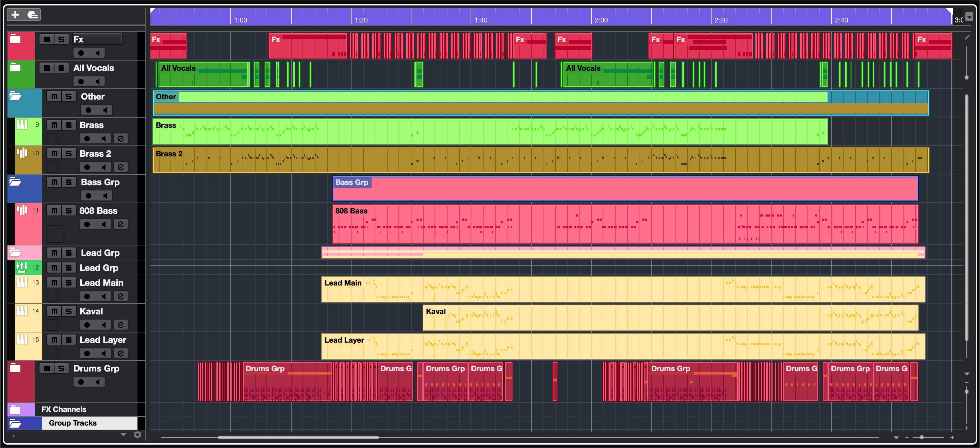This screenshot has width=980, height=448.
Task: Collapse the pink Lead Grp folder
Action: pyautogui.click(x=15, y=252)
